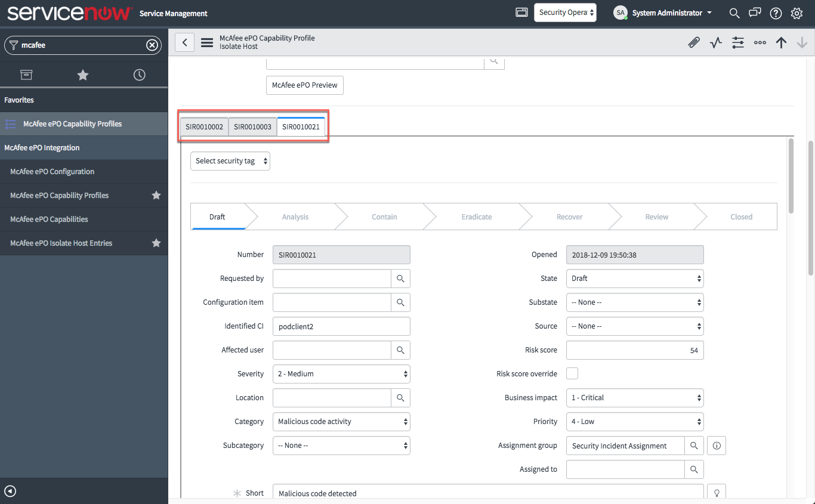Go back using the left chevron button
This screenshot has width=815, height=504.
click(x=184, y=42)
